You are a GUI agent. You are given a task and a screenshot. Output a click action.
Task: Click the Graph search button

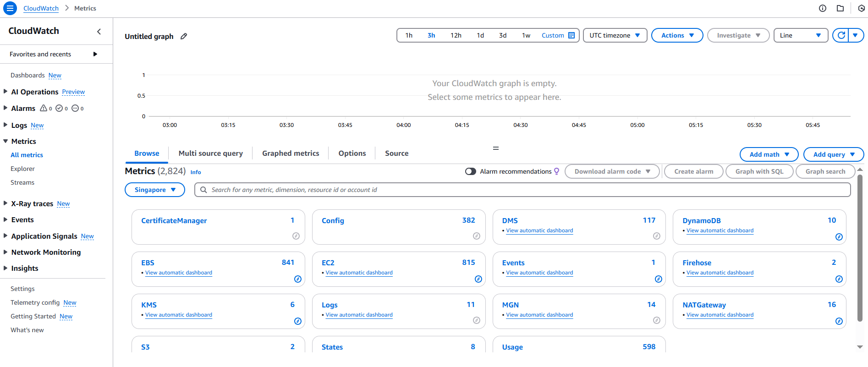point(825,171)
